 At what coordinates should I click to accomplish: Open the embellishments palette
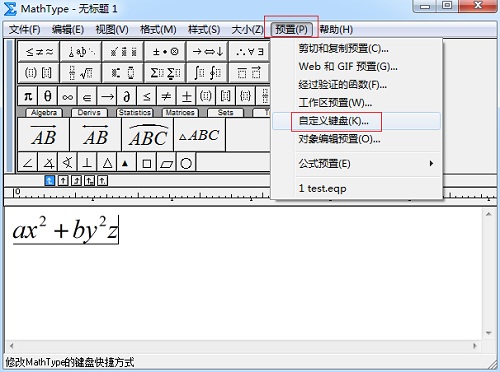[x=123, y=52]
